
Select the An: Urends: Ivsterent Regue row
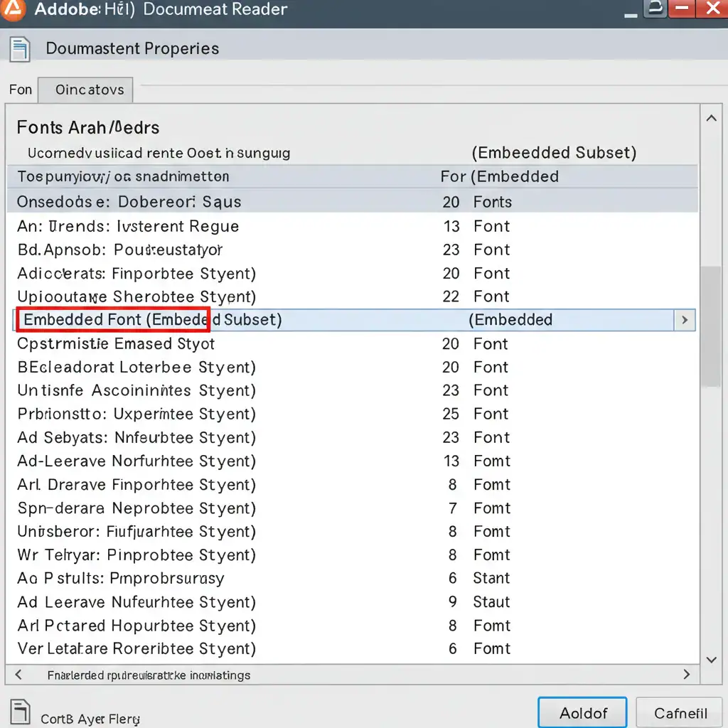pyautogui.click(x=353, y=226)
